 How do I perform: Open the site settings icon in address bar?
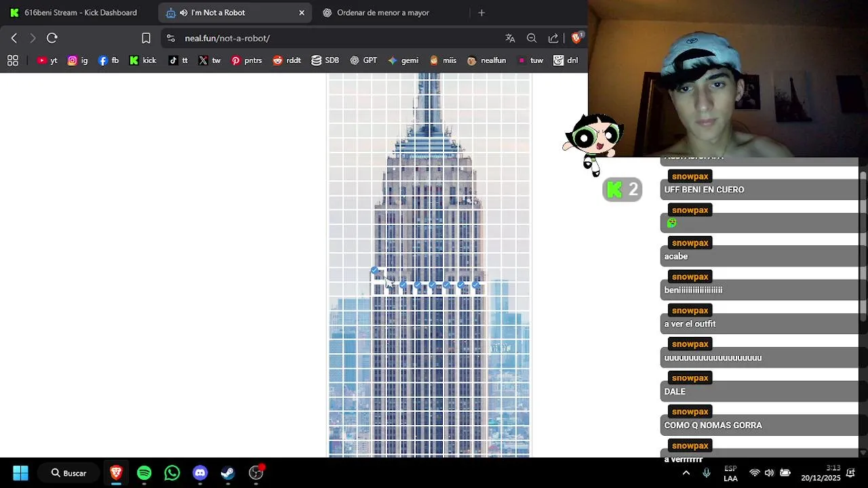click(171, 38)
